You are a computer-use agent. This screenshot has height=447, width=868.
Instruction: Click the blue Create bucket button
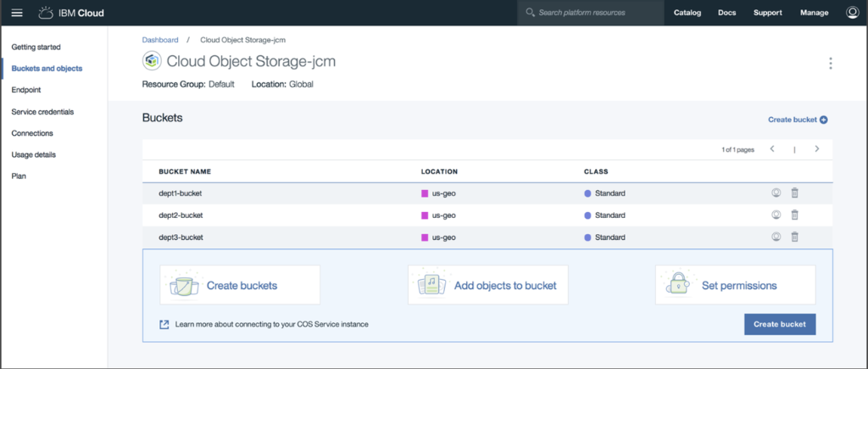tap(779, 324)
